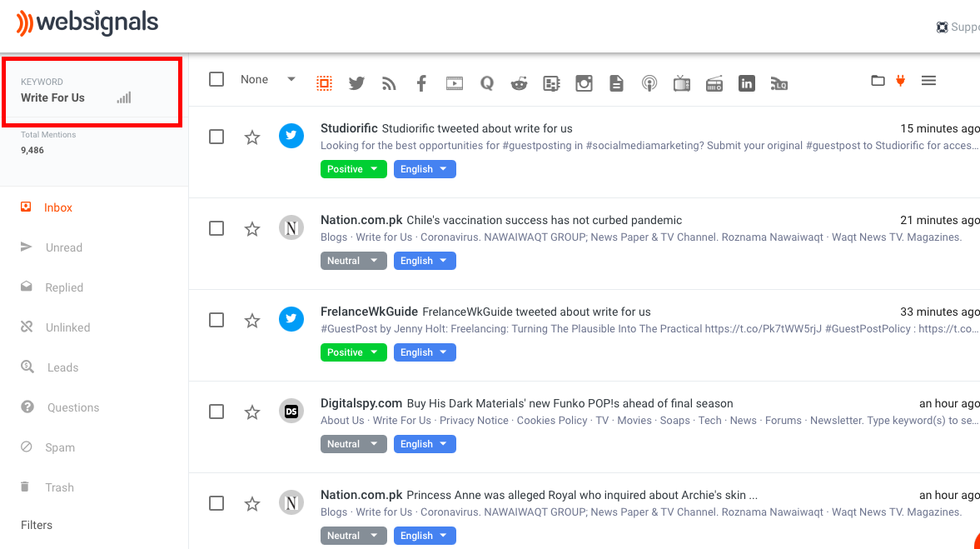Show Unread mentions
This screenshot has width=980, height=549.
(x=64, y=247)
